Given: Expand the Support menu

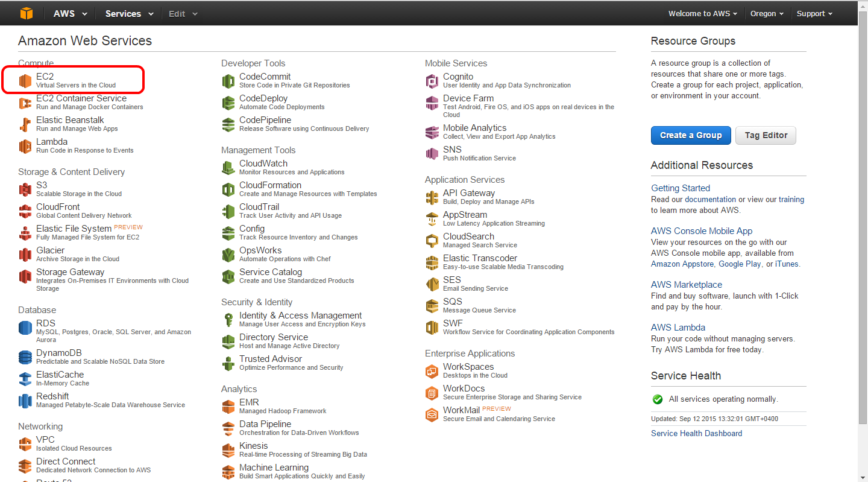Looking at the screenshot, I should pyautogui.click(x=814, y=13).
